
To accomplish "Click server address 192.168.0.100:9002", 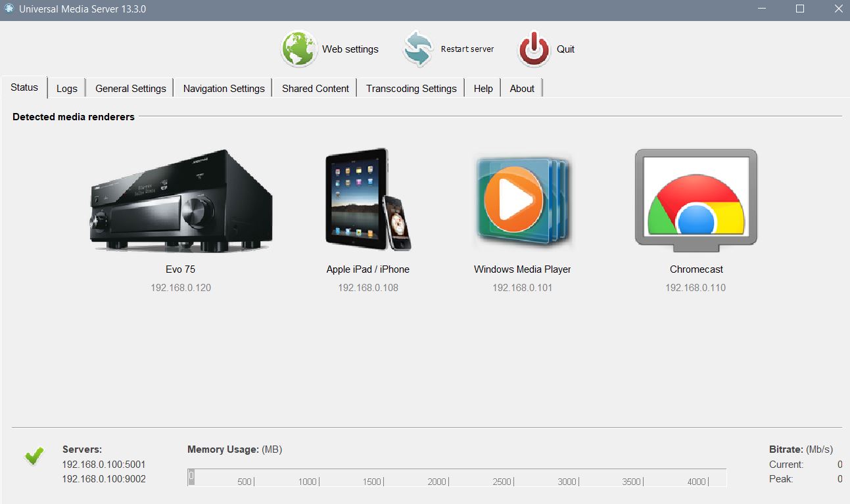I will pos(104,479).
